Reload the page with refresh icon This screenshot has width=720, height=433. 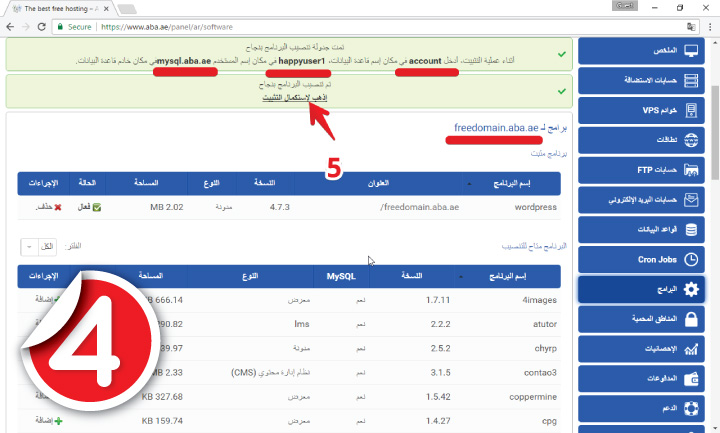(x=41, y=27)
